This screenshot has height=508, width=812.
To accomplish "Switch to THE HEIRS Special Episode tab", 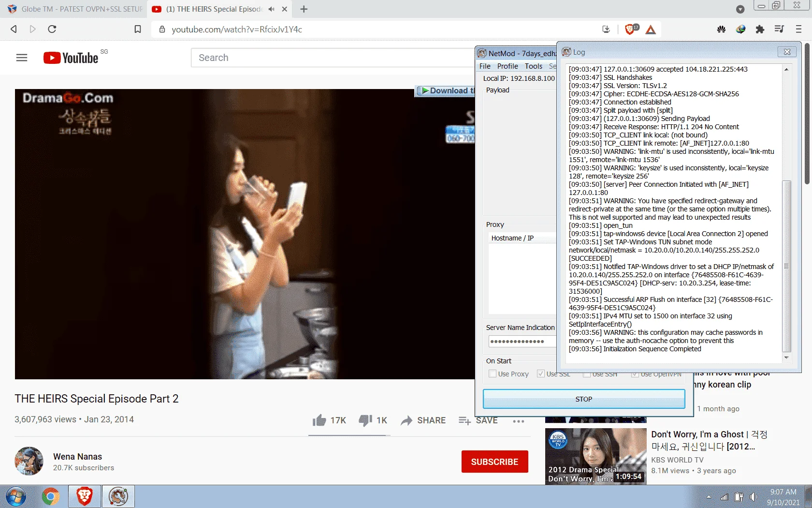I will click(x=214, y=9).
